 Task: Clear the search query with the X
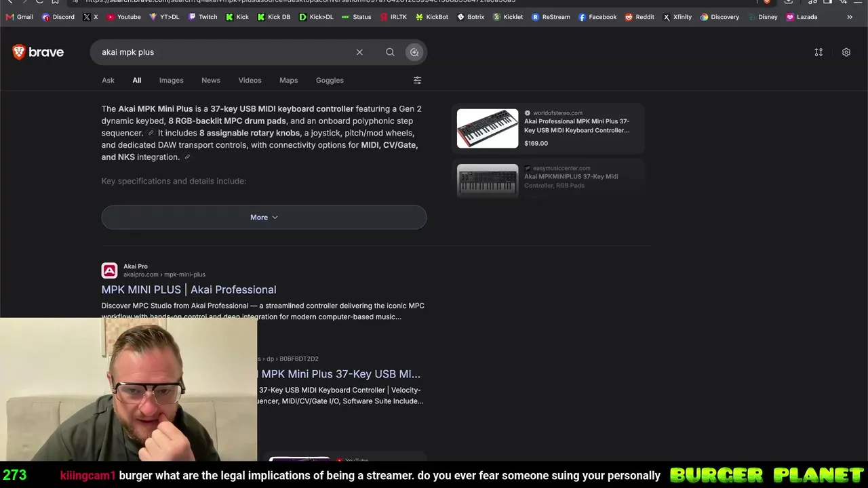point(359,52)
